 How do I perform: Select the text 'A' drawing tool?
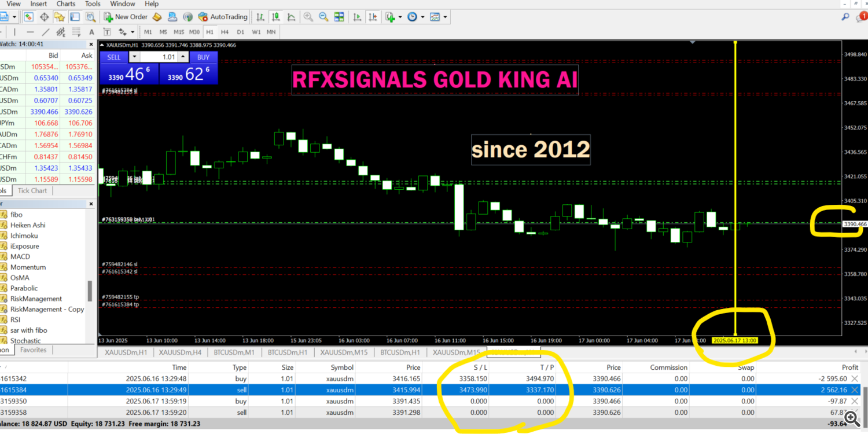(91, 32)
